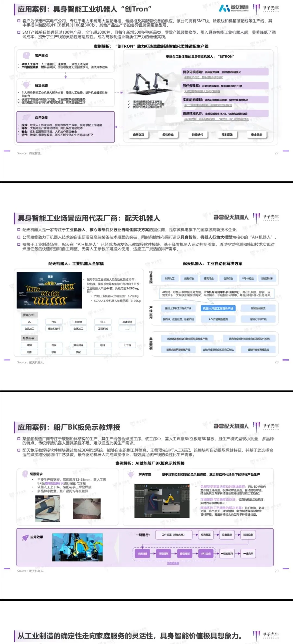The height and width of the screenshot is (644, 293).
Task: Click the 化工 industry tag
Action: (103, 322)
